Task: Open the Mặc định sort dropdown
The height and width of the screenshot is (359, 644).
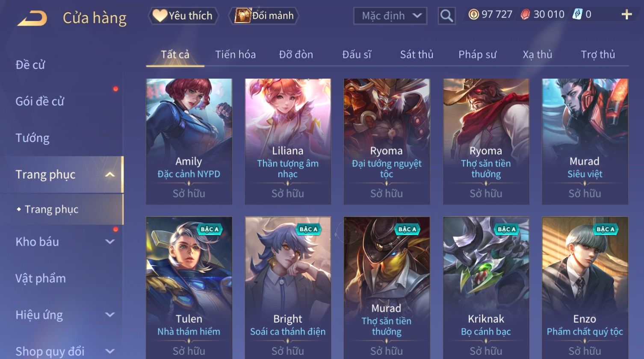Action: 390,16
